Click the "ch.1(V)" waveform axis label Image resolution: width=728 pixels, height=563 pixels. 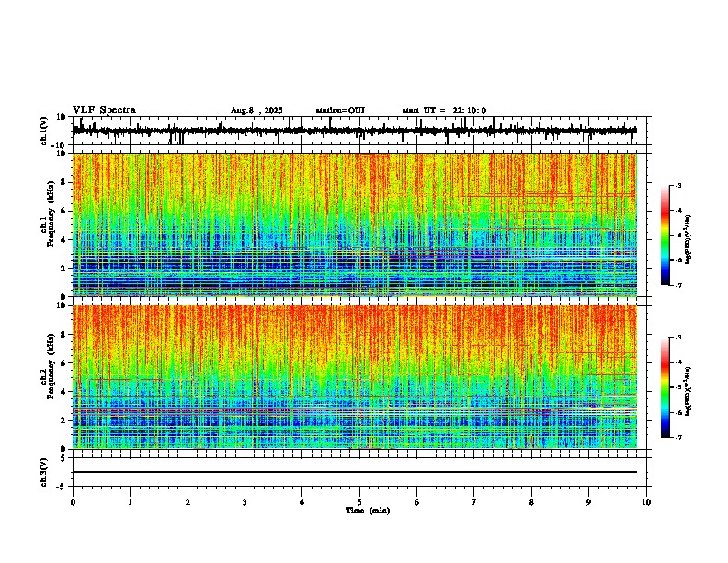pos(44,131)
